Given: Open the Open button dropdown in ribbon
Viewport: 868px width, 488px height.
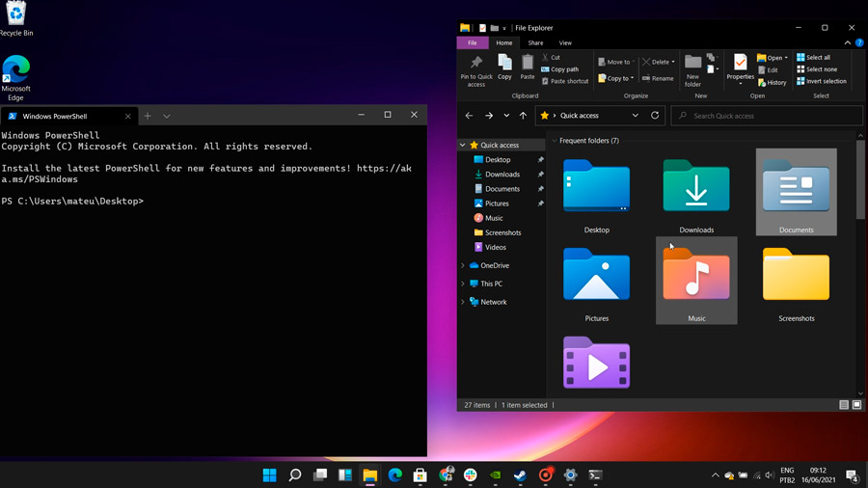Looking at the screenshot, I should 786,58.
